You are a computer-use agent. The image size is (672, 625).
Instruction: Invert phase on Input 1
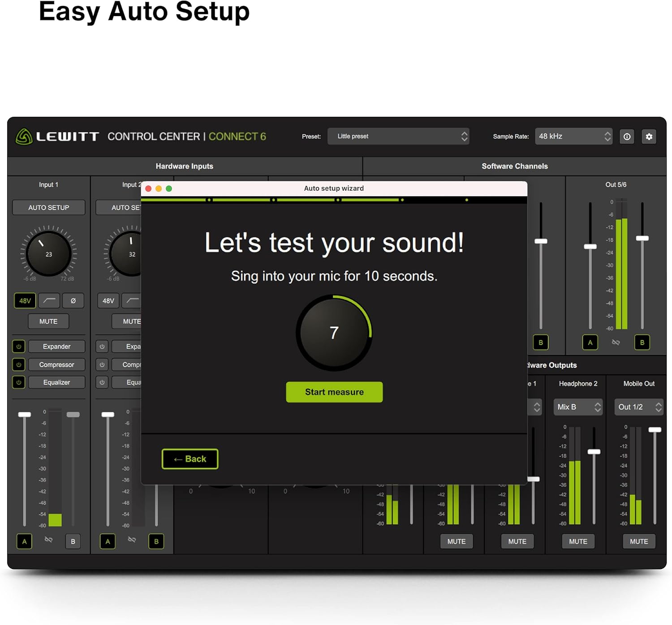tap(73, 300)
